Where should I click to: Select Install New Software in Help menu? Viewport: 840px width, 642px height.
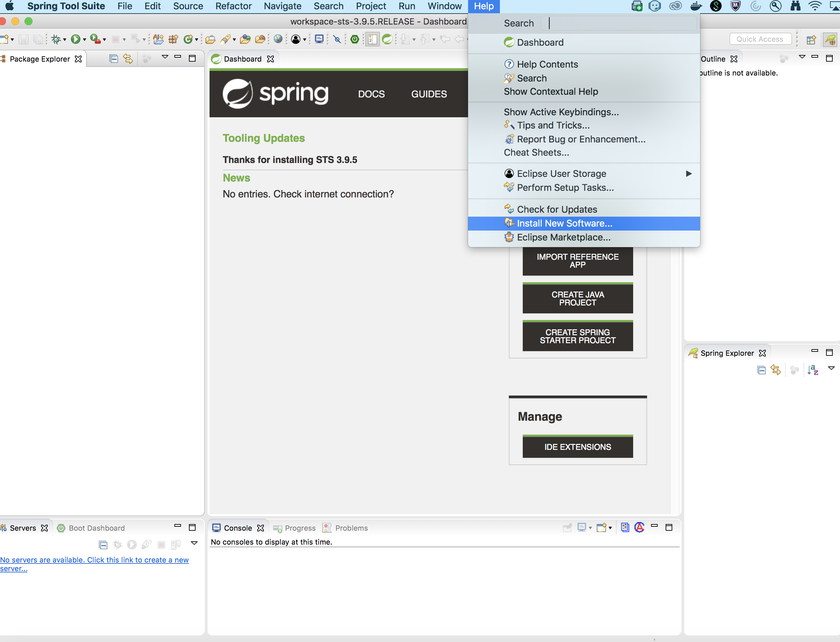tap(584, 224)
